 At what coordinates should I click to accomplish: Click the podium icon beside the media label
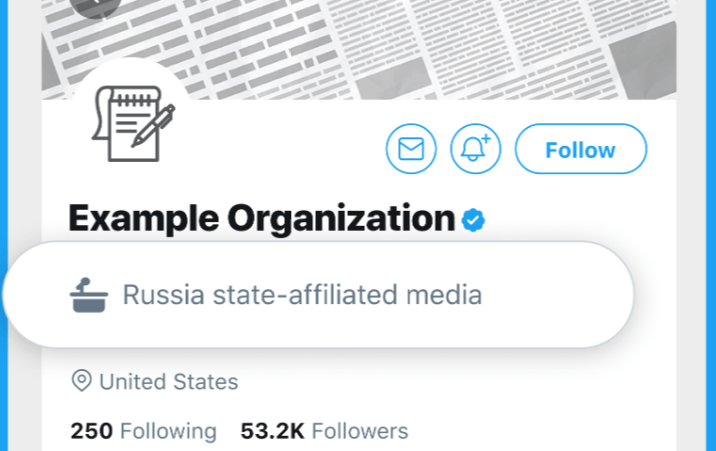(x=89, y=295)
